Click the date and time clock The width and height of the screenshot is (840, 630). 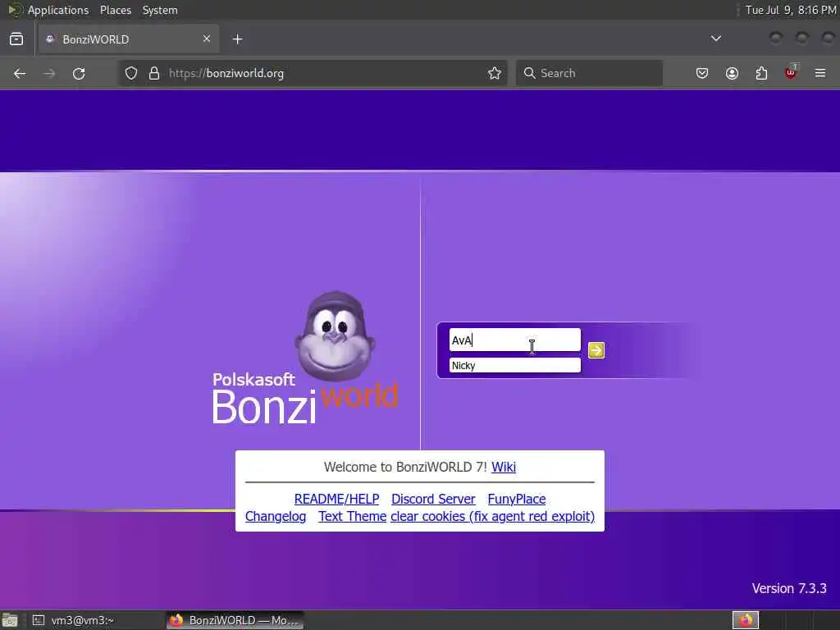[791, 10]
